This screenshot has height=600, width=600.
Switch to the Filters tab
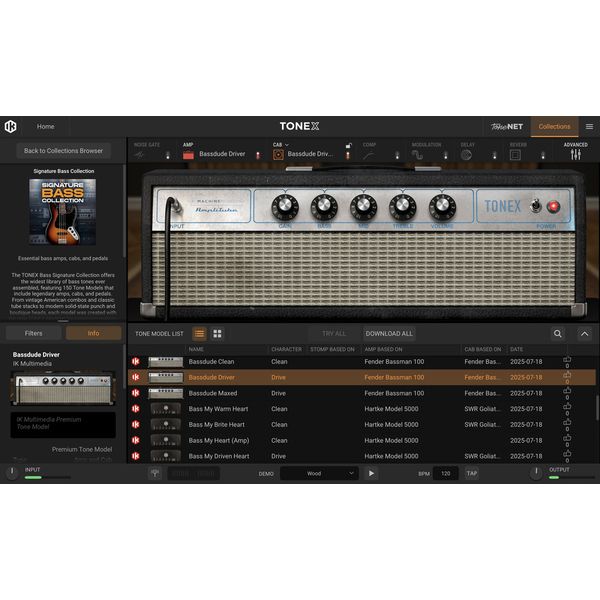coord(33,333)
